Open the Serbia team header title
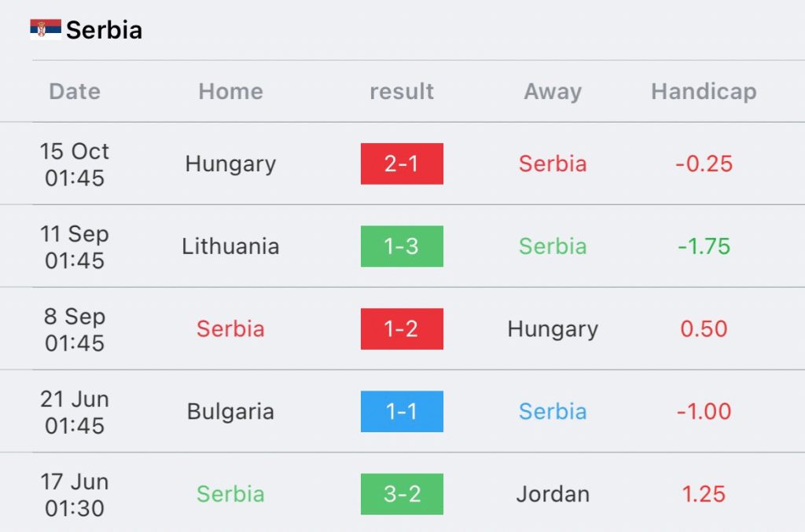 coord(104,31)
